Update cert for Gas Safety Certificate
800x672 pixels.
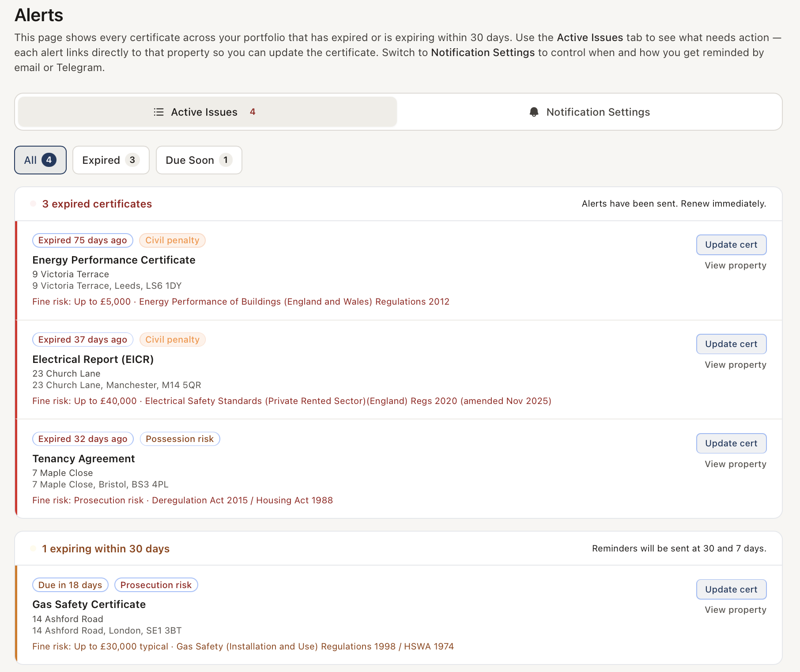pos(731,589)
